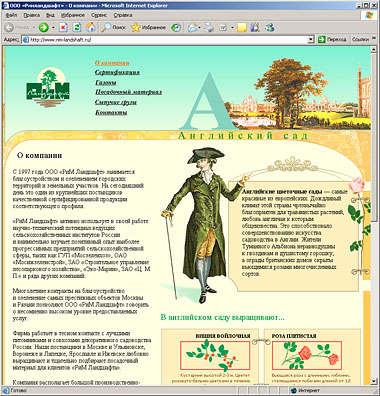Screen dimensions: 380x396
Task: Open the dropdown arrow beside Mail icon
Action: point(199,27)
